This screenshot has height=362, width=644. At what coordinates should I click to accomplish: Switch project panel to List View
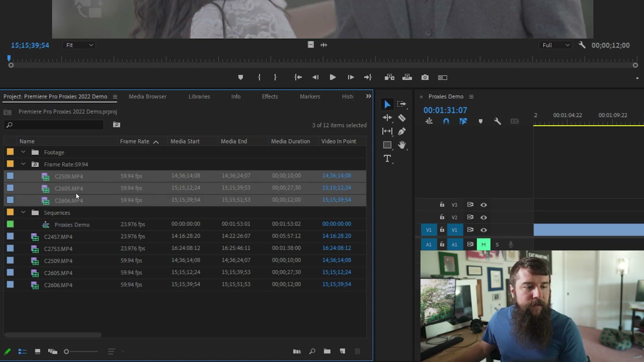point(22,352)
